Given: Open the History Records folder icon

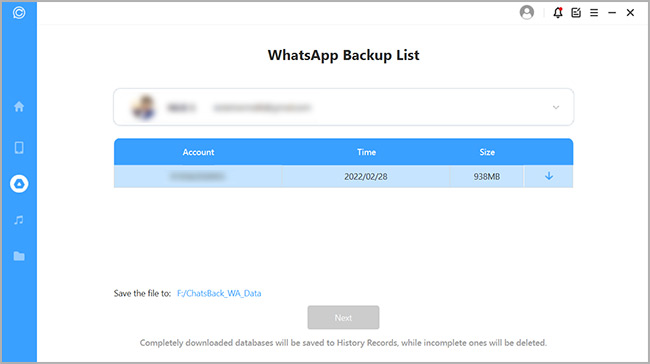Looking at the screenshot, I should pyautogui.click(x=19, y=256).
